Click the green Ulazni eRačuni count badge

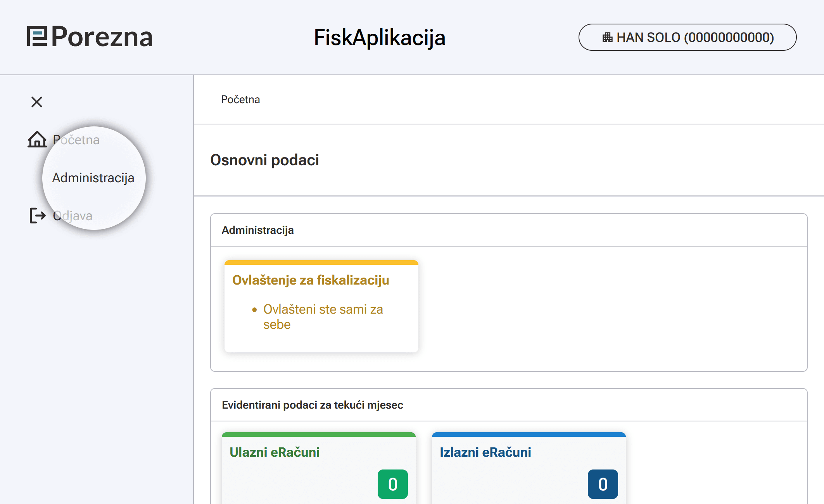coord(392,484)
